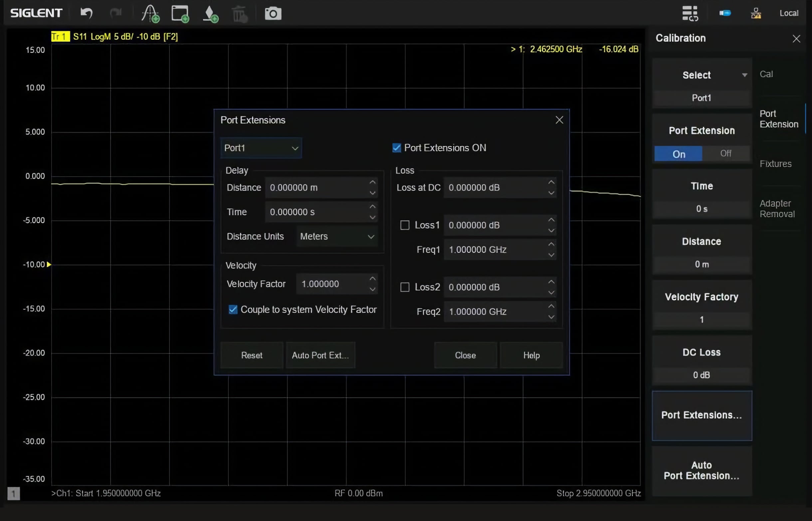Open the Distance Units Meters dropdown

pyautogui.click(x=337, y=237)
